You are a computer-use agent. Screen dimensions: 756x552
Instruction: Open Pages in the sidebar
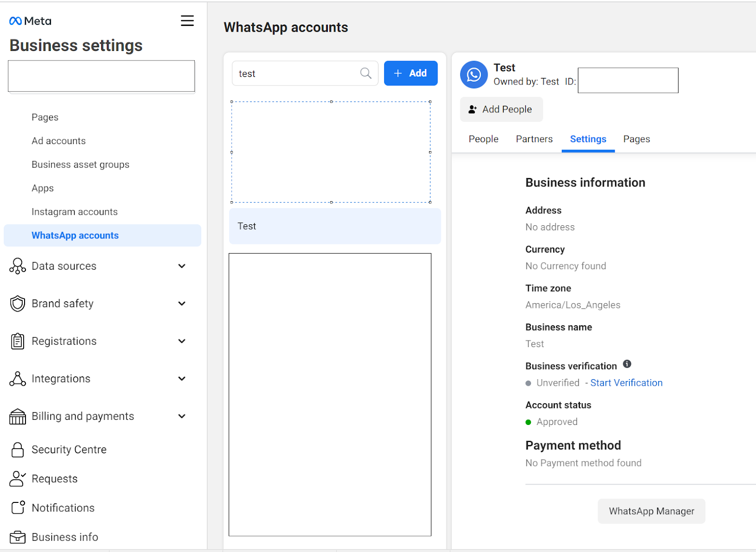point(45,117)
